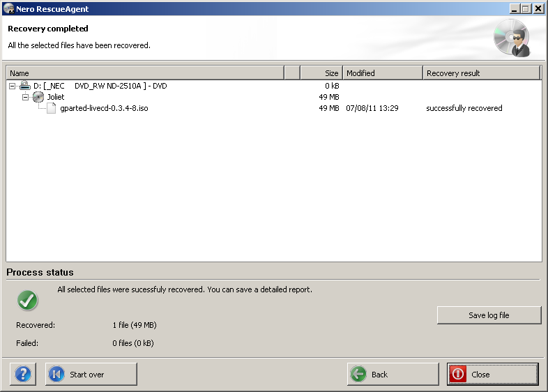Click the file icon of gparted-livecd ISO
Image resolution: width=548 pixels, height=392 pixels.
click(52, 108)
